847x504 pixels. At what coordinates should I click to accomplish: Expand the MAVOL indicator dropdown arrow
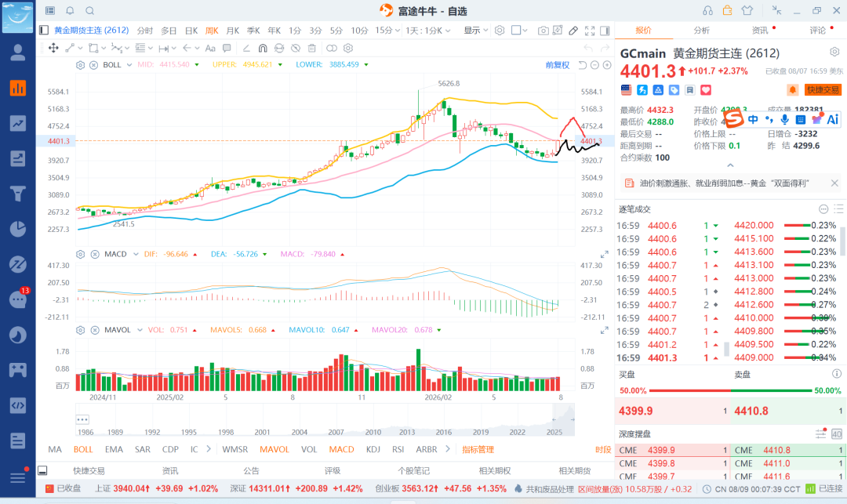(x=140, y=330)
